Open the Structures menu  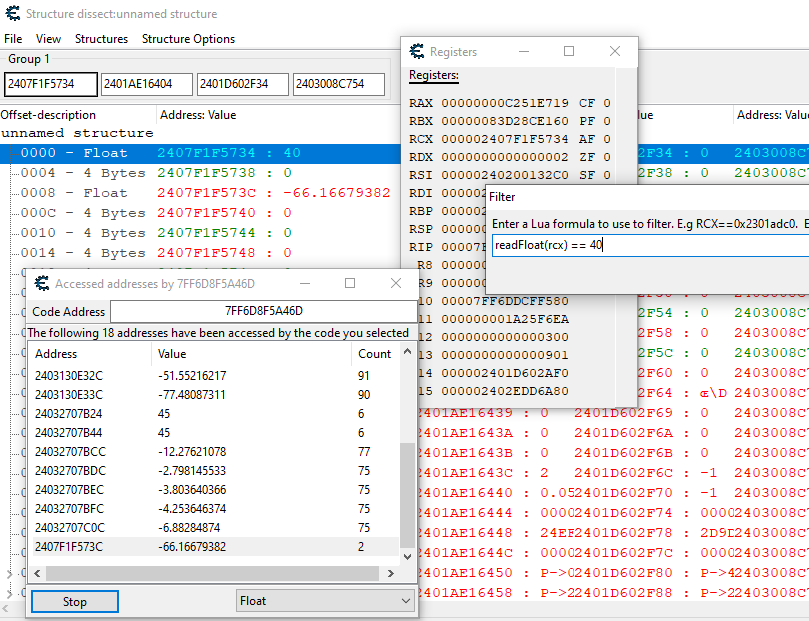pyautogui.click(x=101, y=39)
